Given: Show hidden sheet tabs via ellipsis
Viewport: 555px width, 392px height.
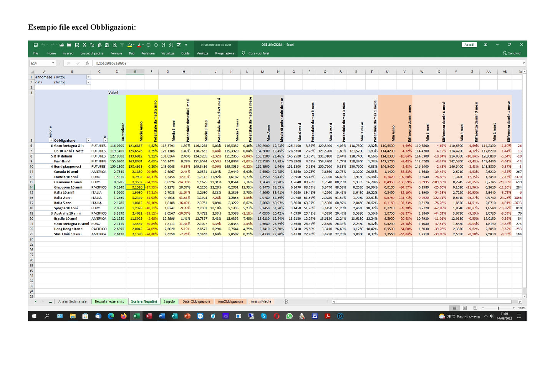Looking at the screenshot, I should 50,302.
